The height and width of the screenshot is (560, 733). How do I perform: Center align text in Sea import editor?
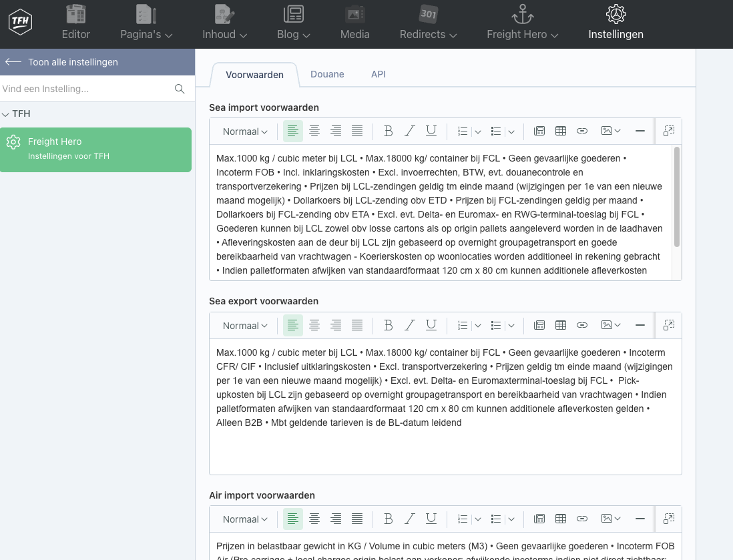pos(314,131)
